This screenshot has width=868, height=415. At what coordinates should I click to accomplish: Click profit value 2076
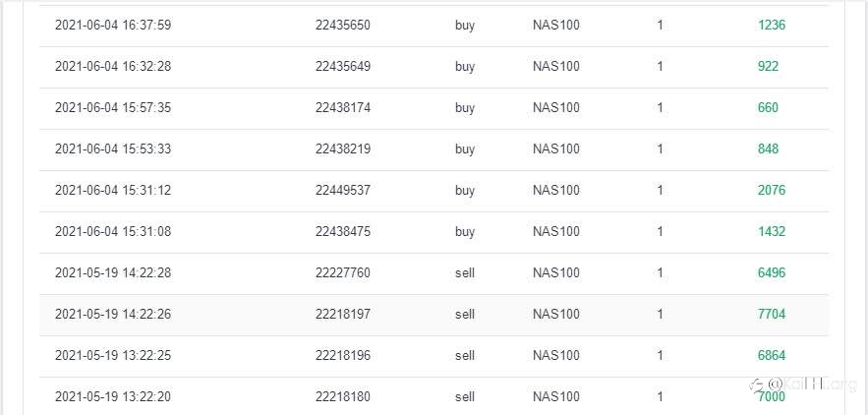tap(771, 190)
